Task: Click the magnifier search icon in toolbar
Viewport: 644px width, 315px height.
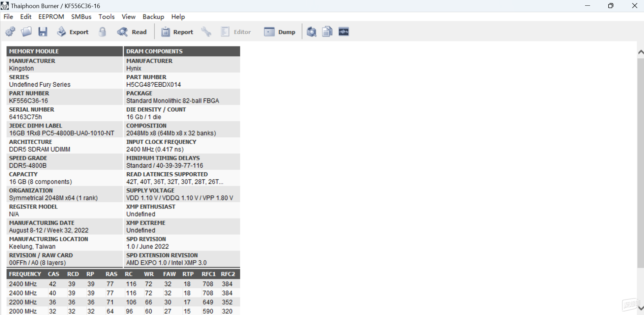Action: 311,32
